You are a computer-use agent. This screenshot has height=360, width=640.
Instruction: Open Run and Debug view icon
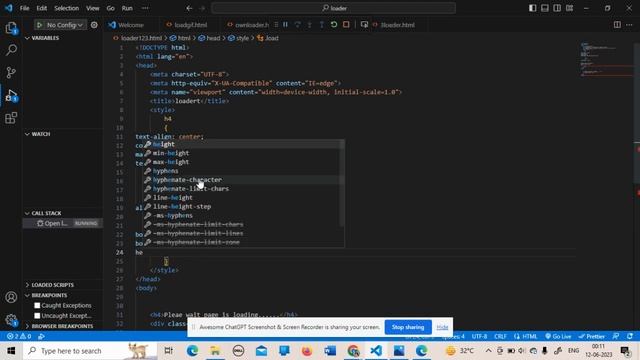pyautogui.click(x=11, y=96)
